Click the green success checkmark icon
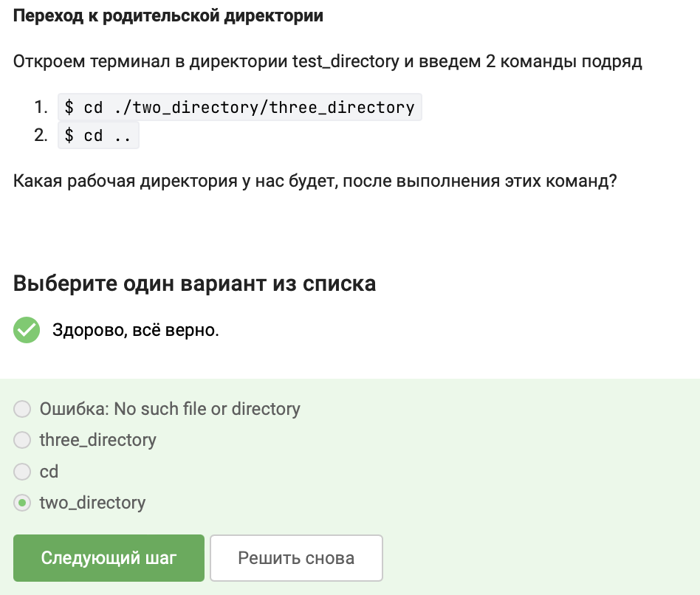Screen dimensions: 700x595 tap(27, 330)
